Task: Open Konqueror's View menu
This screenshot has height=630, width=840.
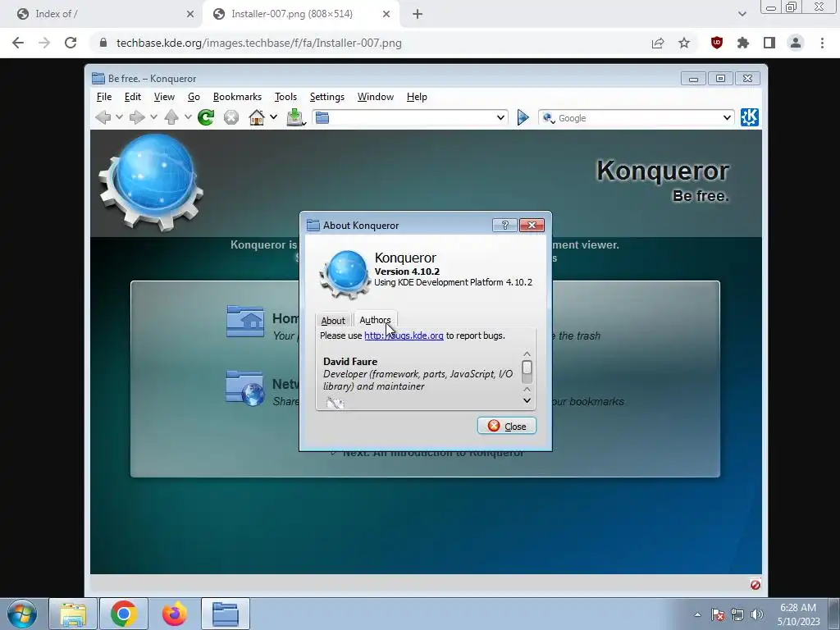Action: [x=164, y=97]
